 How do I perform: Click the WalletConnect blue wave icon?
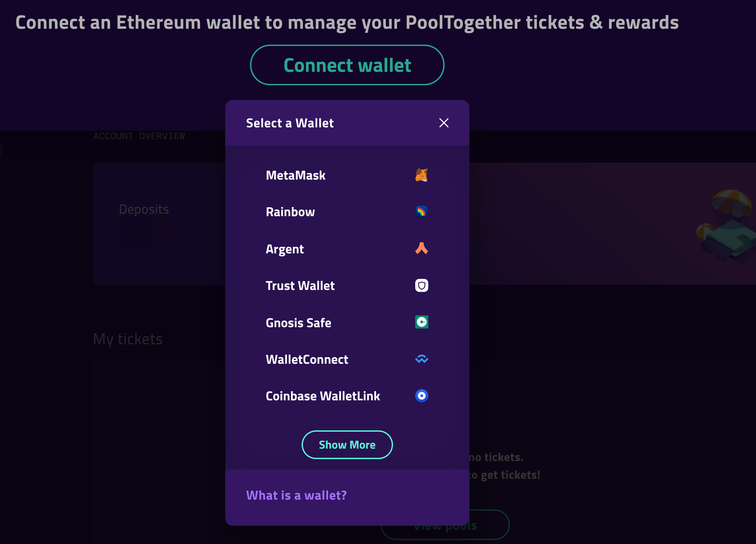(421, 359)
